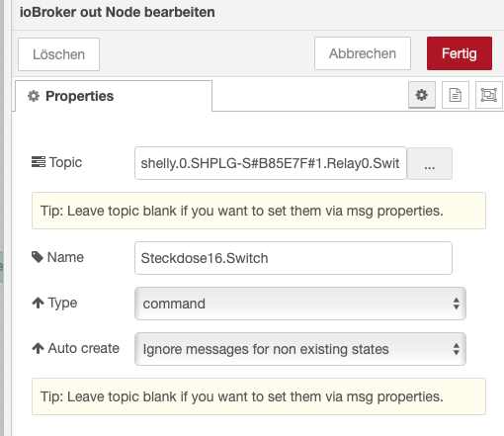Image resolution: width=504 pixels, height=436 pixels.
Task: Click the Type arrow icon
Action: coord(38,303)
